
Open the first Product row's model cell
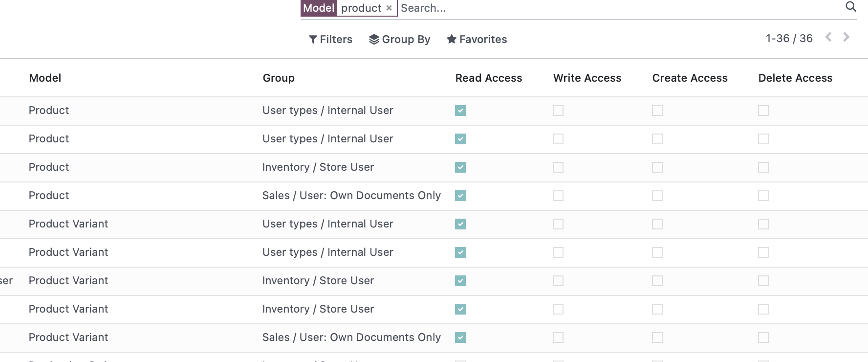[x=49, y=111]
